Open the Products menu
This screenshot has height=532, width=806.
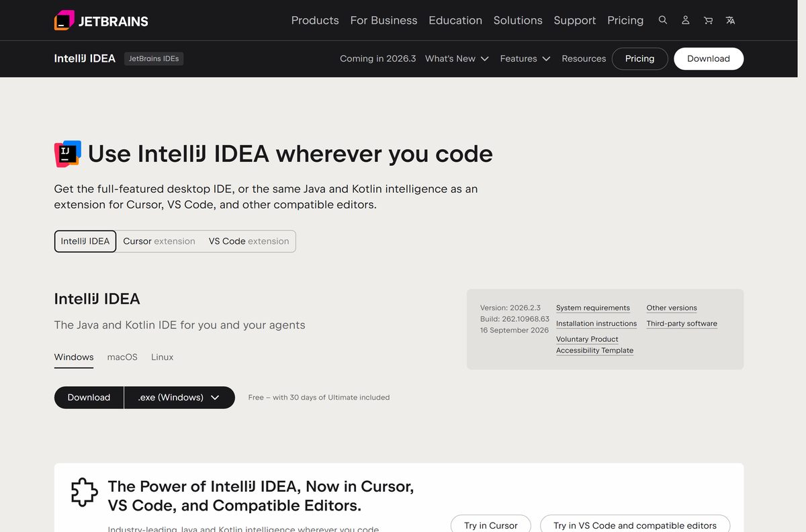(x=315, y=20)
